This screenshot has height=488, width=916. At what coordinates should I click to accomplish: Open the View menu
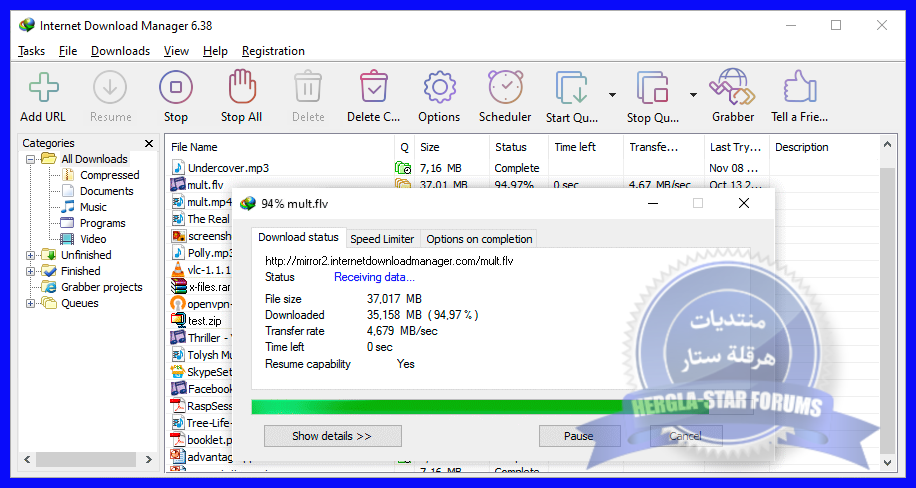(176, 51)
